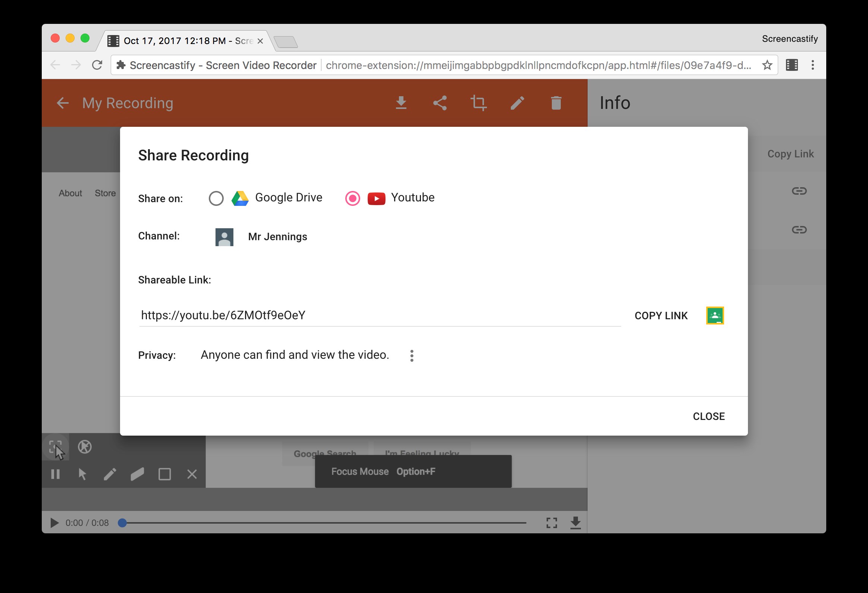Pause recording in the Screencastify toolbar
This screenshot has width=868, height=593.
[55, 474]
